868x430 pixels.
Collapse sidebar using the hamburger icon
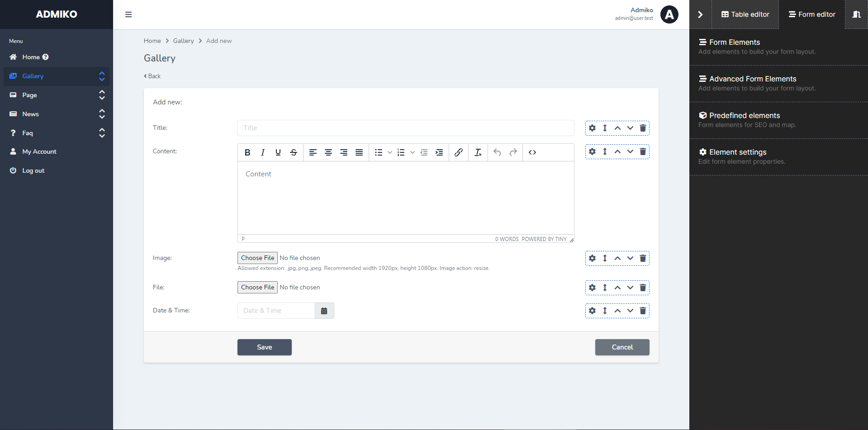pos(128,14)
